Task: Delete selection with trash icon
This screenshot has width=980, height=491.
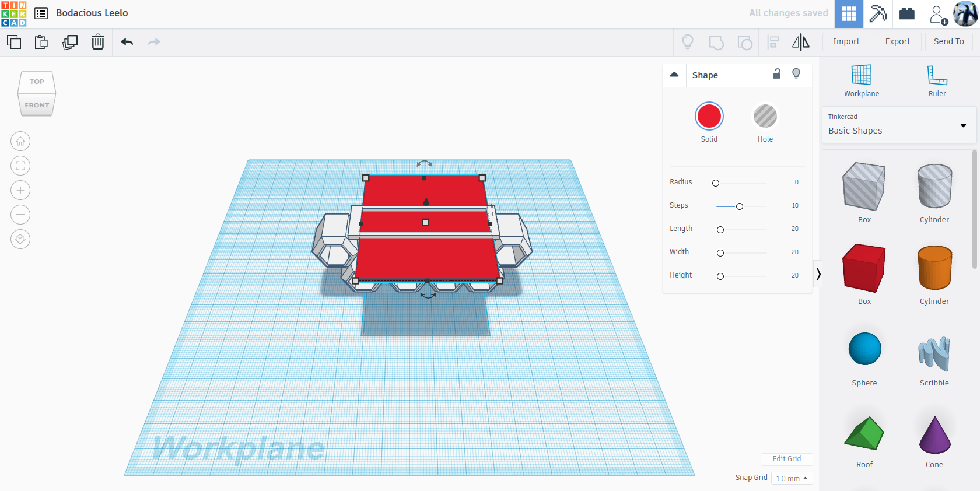Action: [98, 42]
